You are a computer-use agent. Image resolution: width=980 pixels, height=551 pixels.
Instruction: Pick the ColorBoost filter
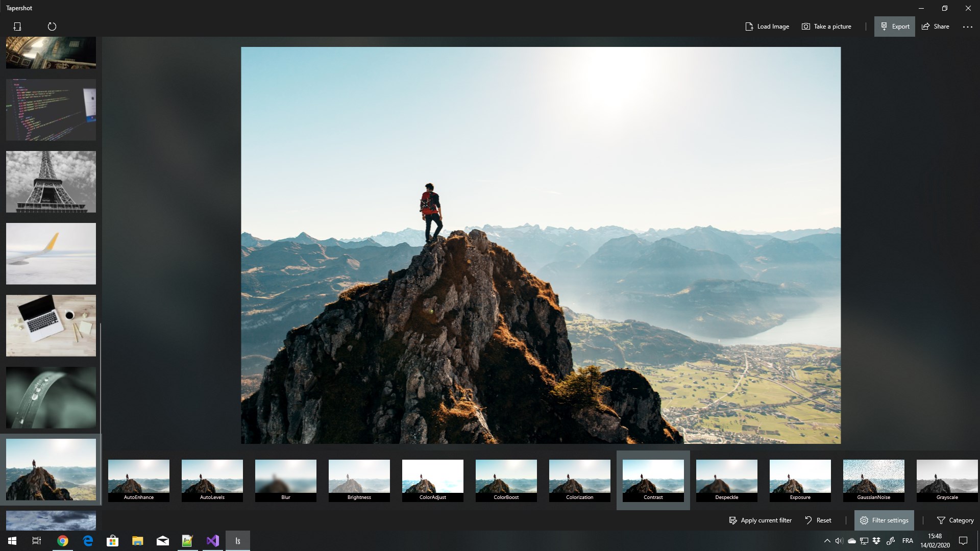506,480
